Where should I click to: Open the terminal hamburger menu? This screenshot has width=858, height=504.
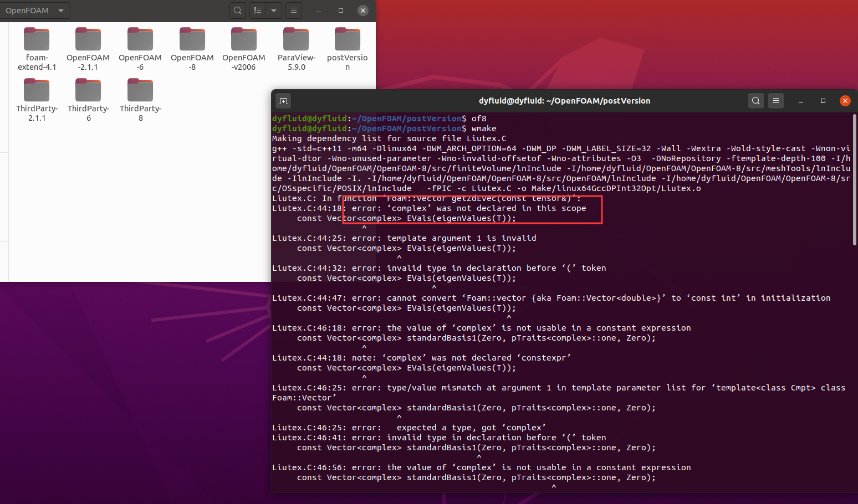pyautogui.click(x=776, y=101)
